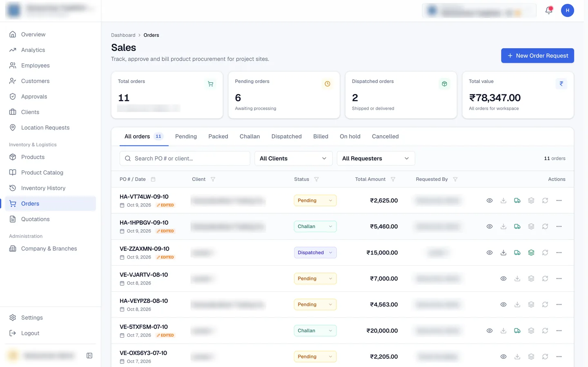The image size is (588, 367).
Task: Switch to the Packed tab
Action: (x=218, y=137)
